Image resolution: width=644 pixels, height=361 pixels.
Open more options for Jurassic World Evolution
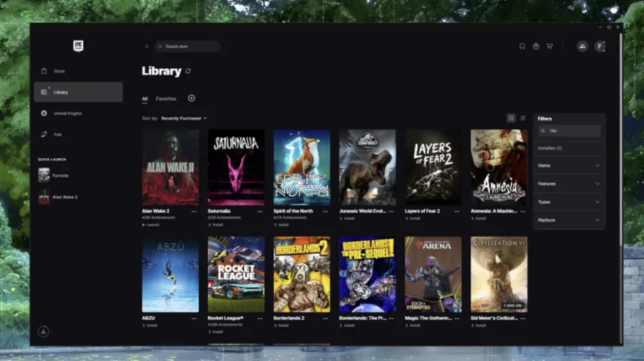pos(391,211)
